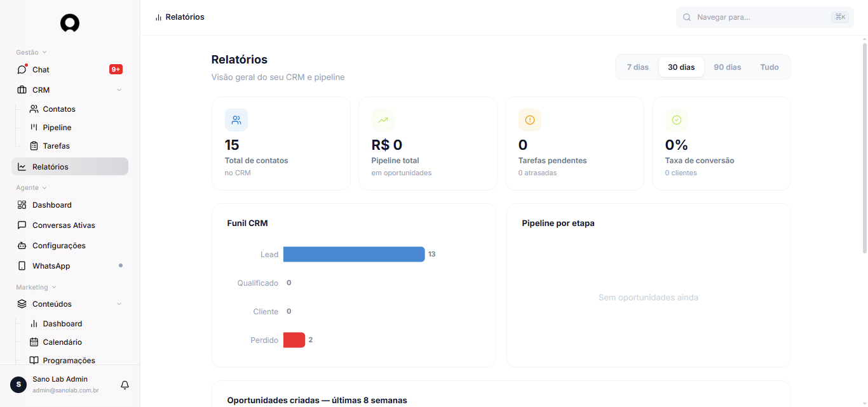The height and width of the screenshot is (407, 868).
Task: Open Chat via its speech bubble icon
Action: (22, 69)
